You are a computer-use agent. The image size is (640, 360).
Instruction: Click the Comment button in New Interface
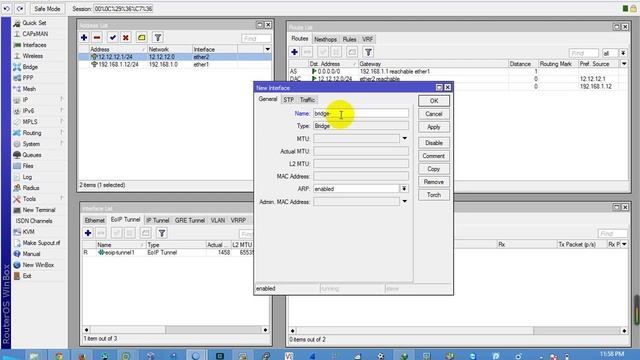pos(434,156)
